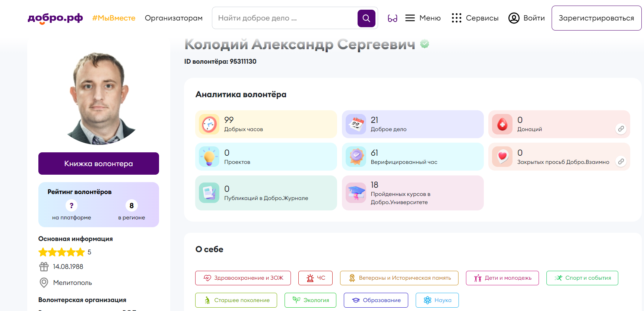Click the link icon in Добро.Взаимно card

click(621, 162)
